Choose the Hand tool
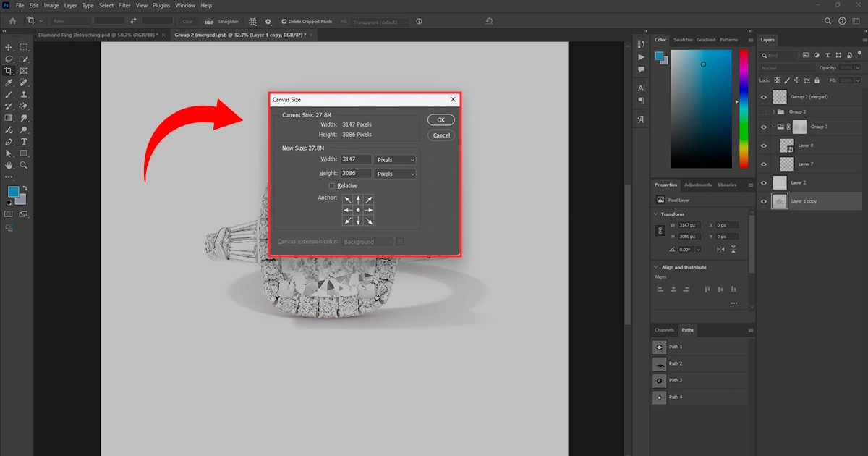 (x=9, y=165)
